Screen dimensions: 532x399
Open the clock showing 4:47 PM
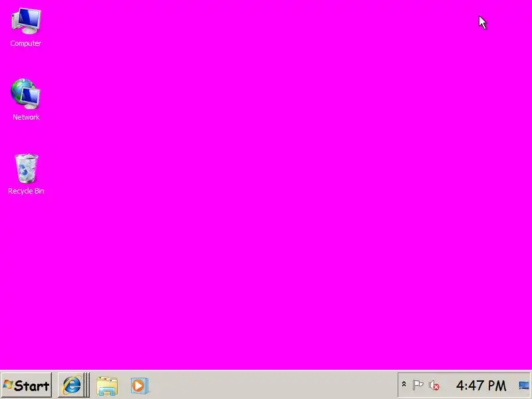(481, 386)
